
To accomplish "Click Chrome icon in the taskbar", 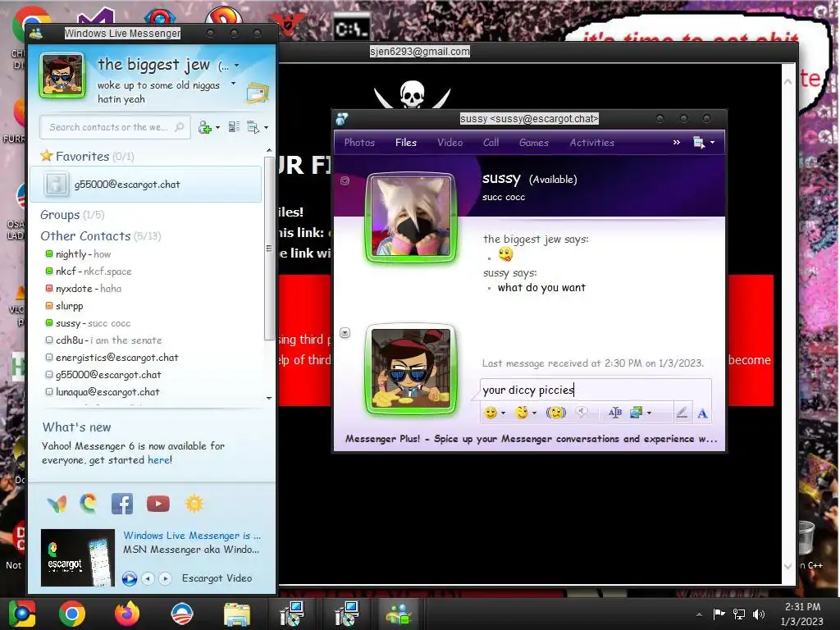I will (72, 614).
